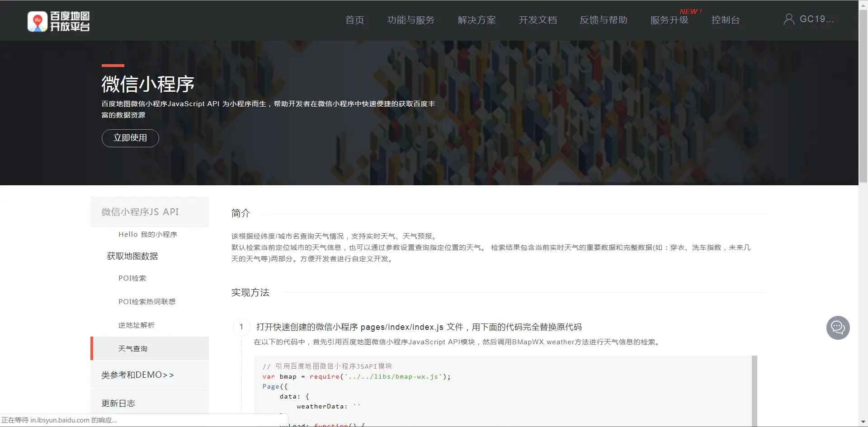Open the POI检索 sidebar page
Viewport: 868px width, 427px height.
132,278
